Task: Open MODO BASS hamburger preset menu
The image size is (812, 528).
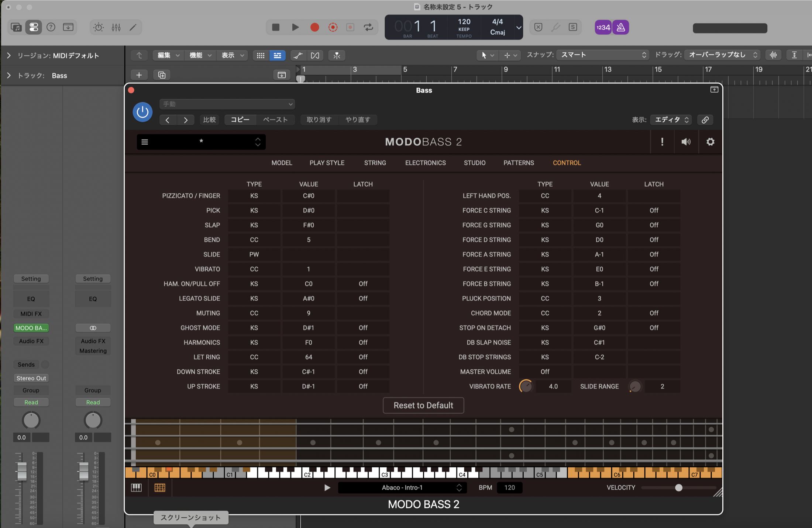Action: pyautogui.click(x=145, y=142)
